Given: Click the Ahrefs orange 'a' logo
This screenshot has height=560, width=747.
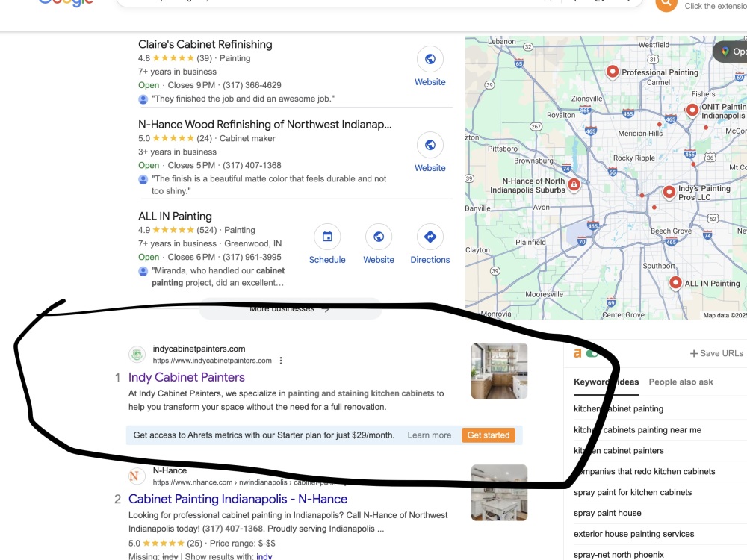Looking at the screenshot, I should (577, 353).
